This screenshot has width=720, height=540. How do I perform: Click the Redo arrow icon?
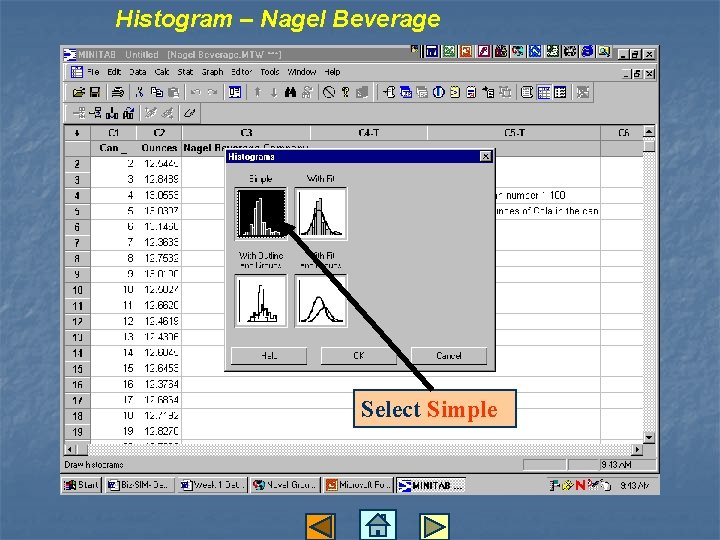(212, 92)
